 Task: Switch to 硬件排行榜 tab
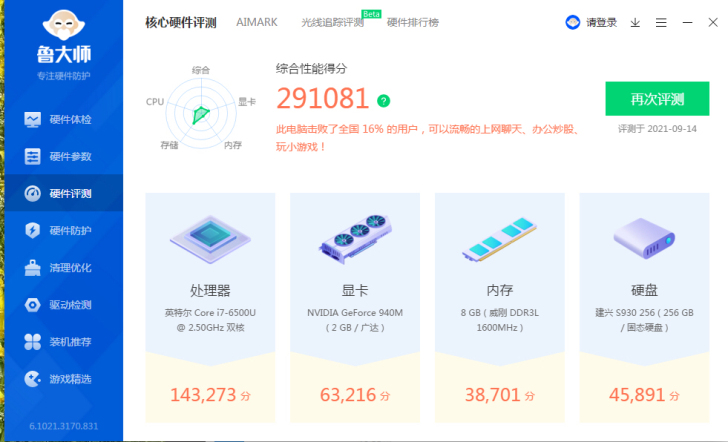click(x=413, y=22)
